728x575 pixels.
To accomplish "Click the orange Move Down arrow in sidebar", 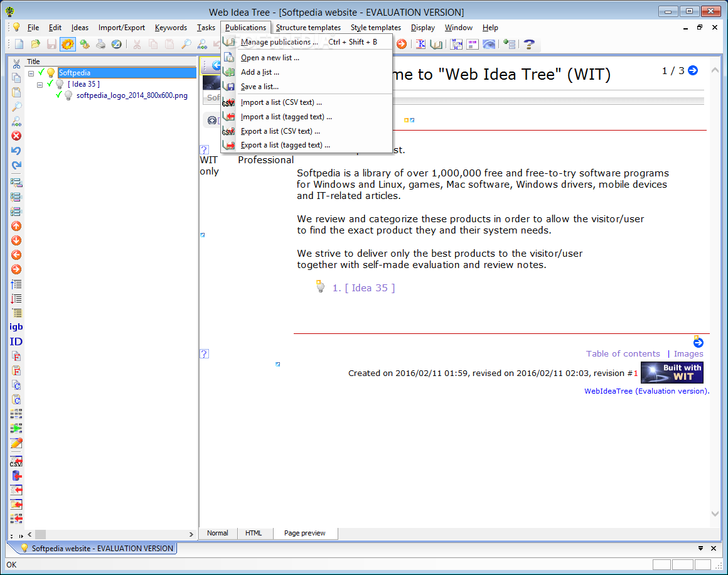I will click(x=16, y=240).
